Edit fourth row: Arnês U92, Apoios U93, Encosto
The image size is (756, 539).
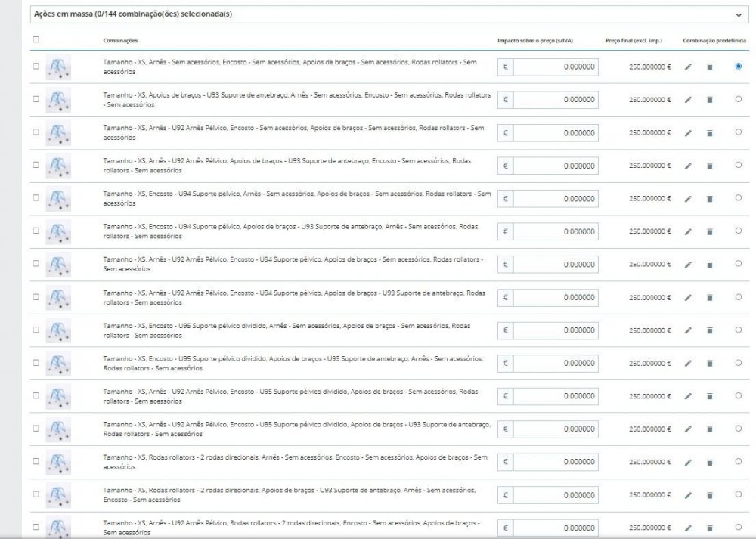point(688,166)
